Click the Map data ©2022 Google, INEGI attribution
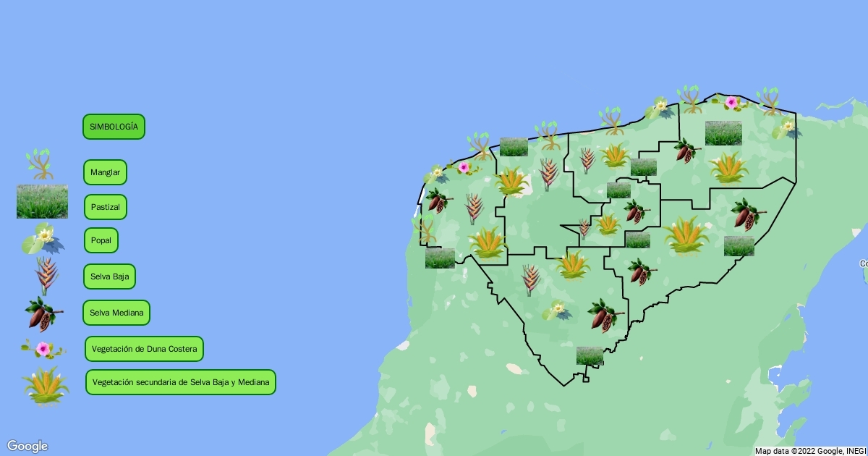This screenshot has width=868, height=456. pos(809,451)
